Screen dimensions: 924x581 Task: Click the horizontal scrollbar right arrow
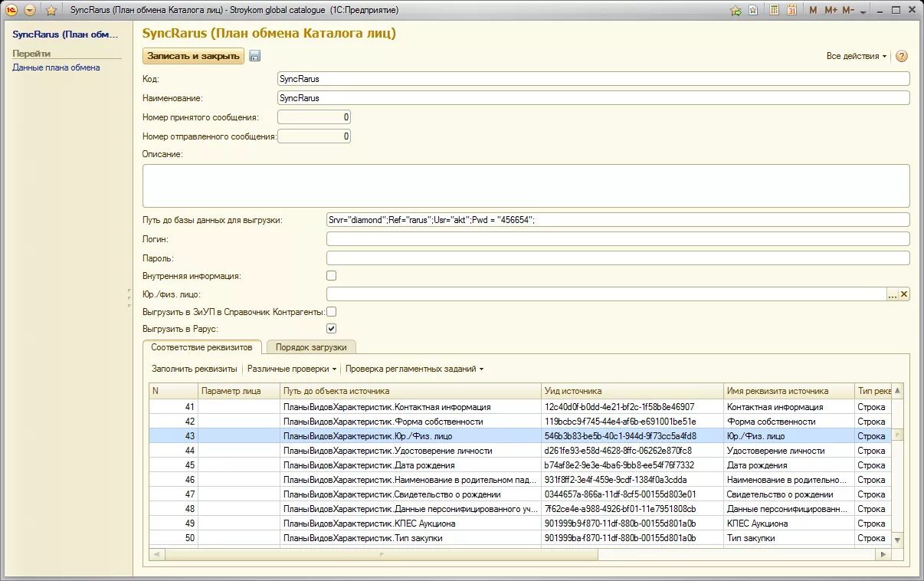[884, 553]
